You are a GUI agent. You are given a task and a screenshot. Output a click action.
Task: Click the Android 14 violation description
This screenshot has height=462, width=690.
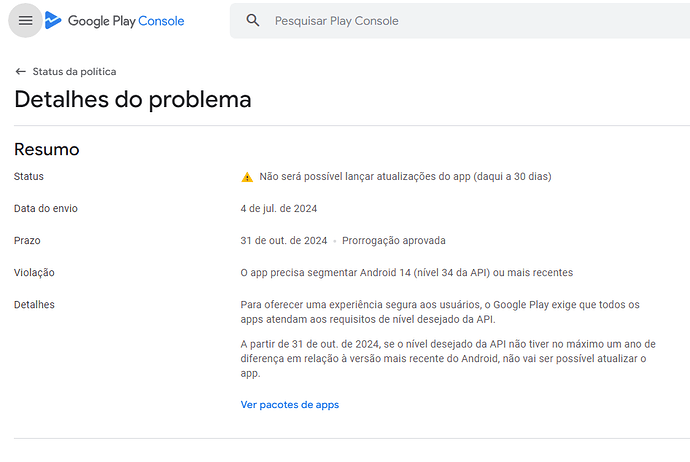tap(407, 273)
